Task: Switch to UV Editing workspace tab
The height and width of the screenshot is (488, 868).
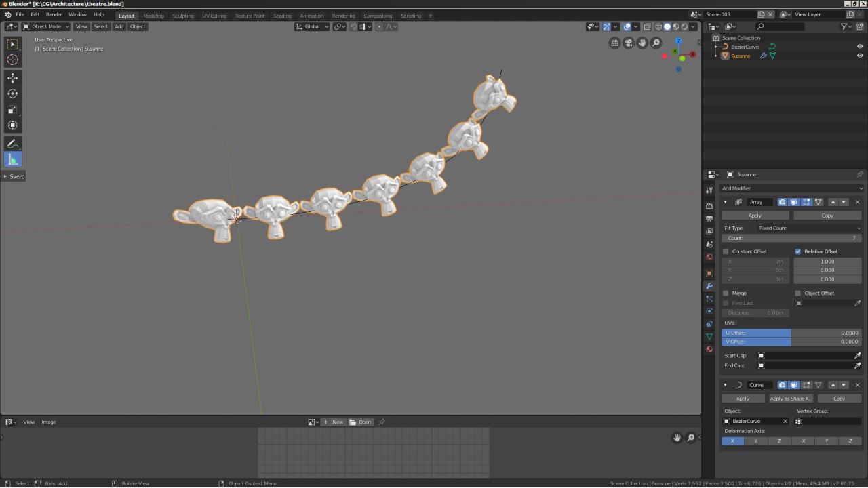Action: (x=214, y=16)
